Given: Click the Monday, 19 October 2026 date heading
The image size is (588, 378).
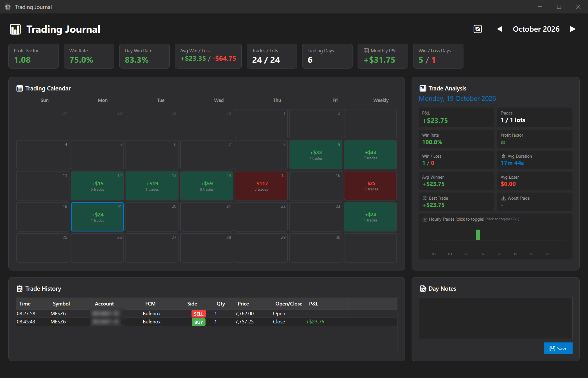Looking at the screenshot, I should click(457, 99).
